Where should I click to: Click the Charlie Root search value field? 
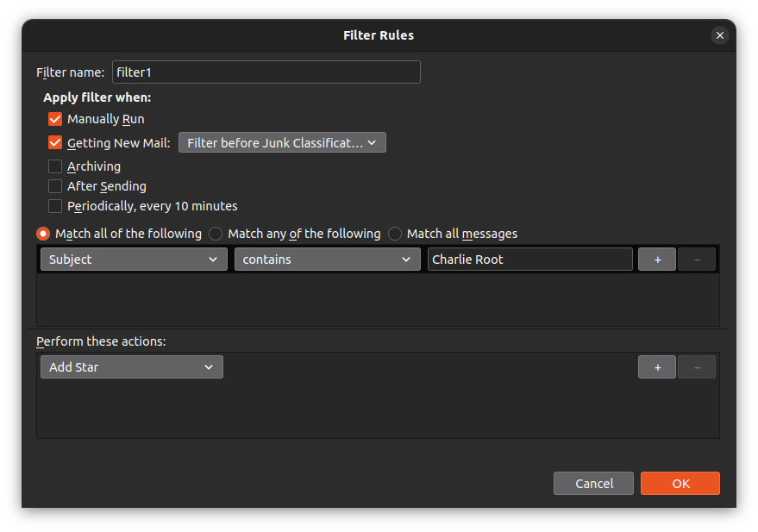[529, 260]
